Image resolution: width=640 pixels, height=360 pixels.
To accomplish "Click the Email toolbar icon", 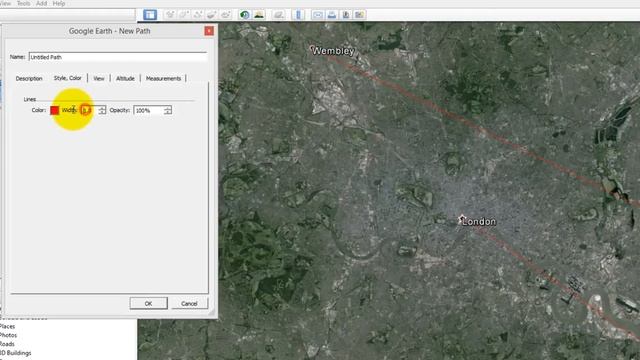I will point(318,15).
